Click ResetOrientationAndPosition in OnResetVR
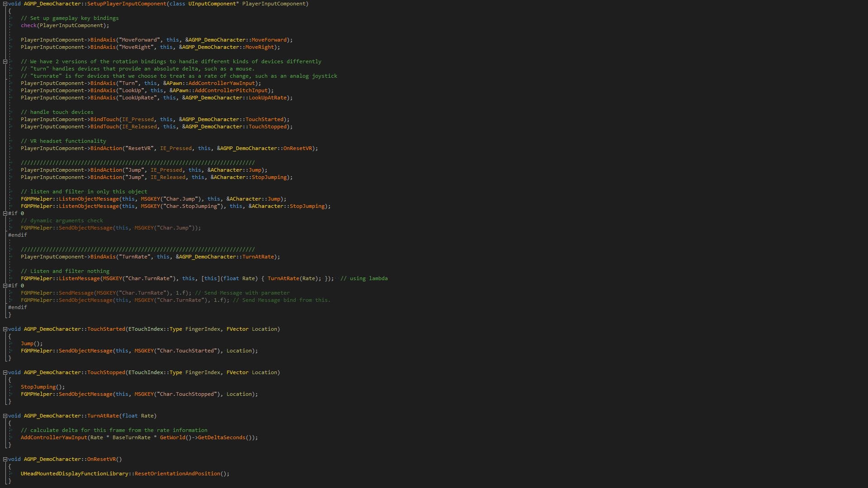The image size is (868, 488). [x=177, y=474]
